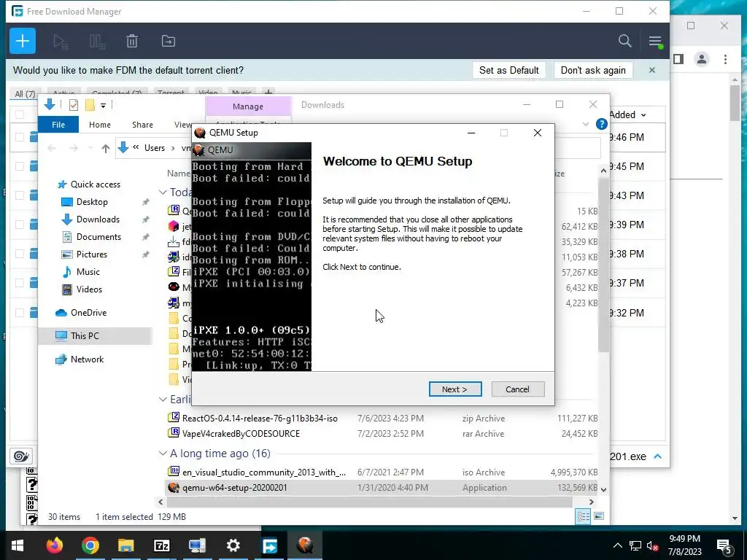The height and width of the screenshot is (560, 747).
Task: Click the FDM trash delete icon
Action: coord(132,42)
